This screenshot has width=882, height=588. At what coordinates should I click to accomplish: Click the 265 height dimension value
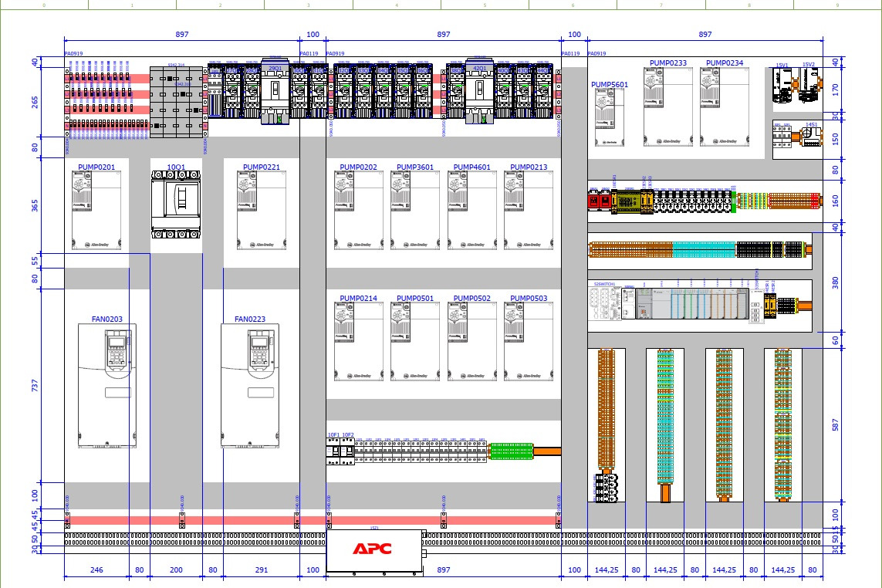[x=35, y=102]
